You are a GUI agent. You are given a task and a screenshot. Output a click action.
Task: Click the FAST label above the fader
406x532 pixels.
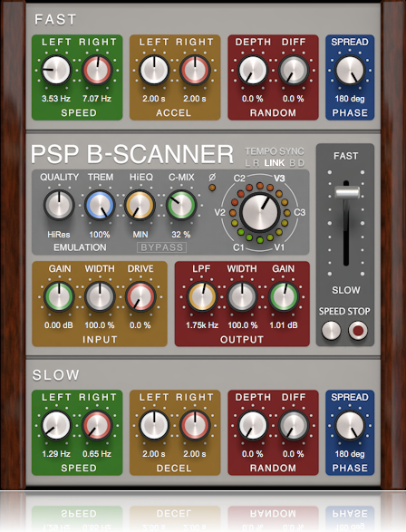(x=345, y=156)
